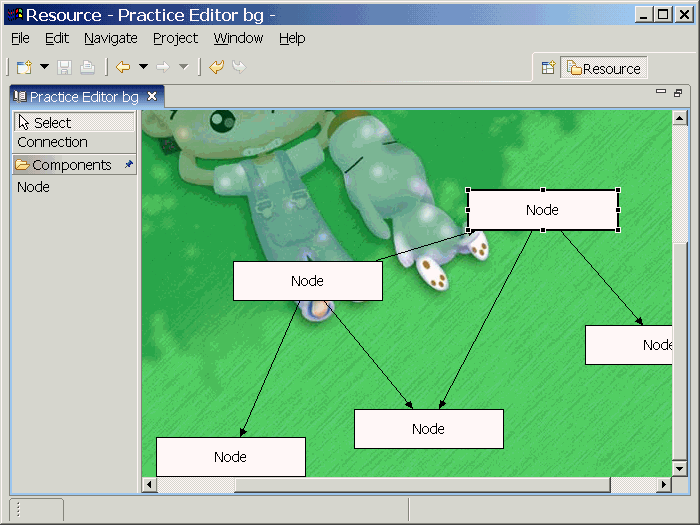Pin the Components palette drawer
Screen dimensions: 700x525
[128, 165]
